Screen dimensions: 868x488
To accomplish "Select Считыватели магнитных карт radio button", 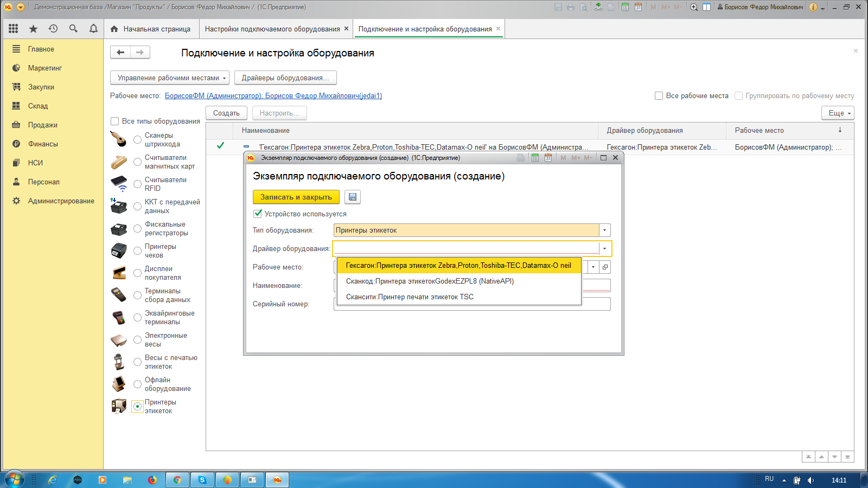I will click(x=138, y=162).
